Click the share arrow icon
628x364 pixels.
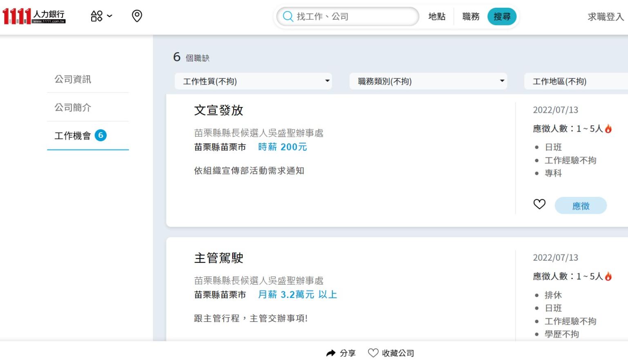[x=331, y=353]
